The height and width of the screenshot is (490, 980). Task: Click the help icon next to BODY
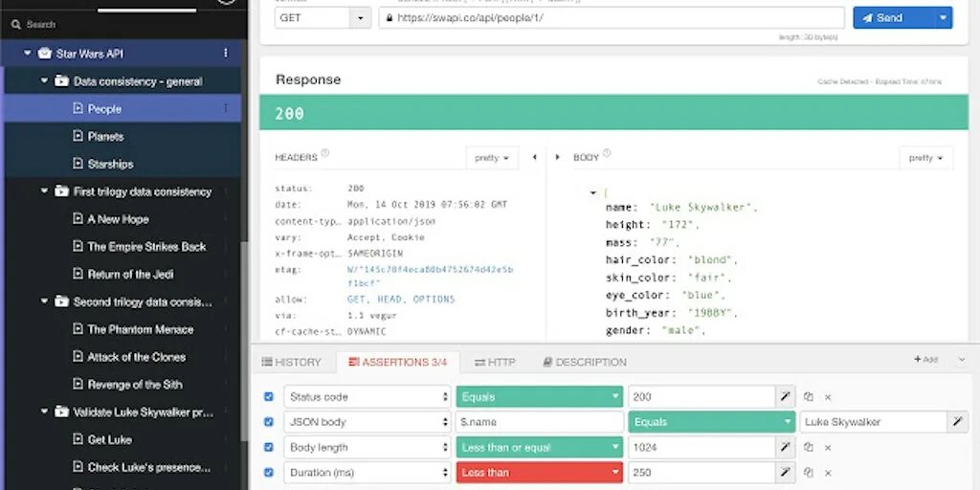click(607, 154)
